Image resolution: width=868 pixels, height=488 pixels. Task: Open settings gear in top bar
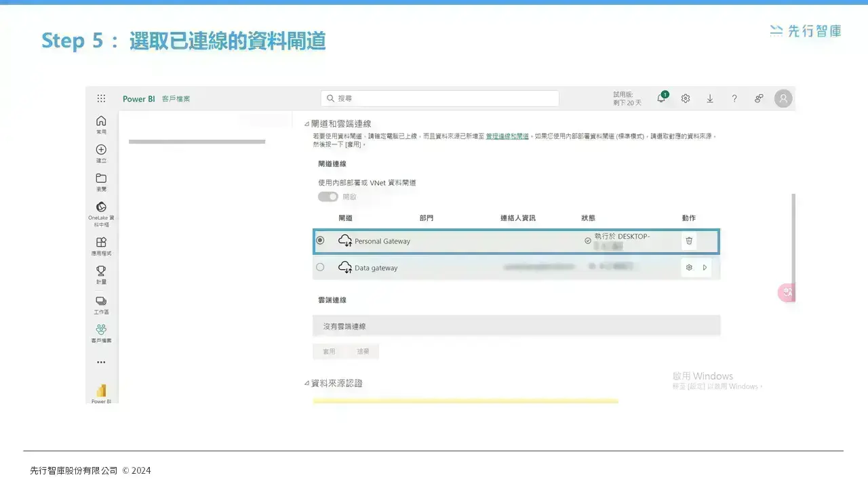[686, 98]
